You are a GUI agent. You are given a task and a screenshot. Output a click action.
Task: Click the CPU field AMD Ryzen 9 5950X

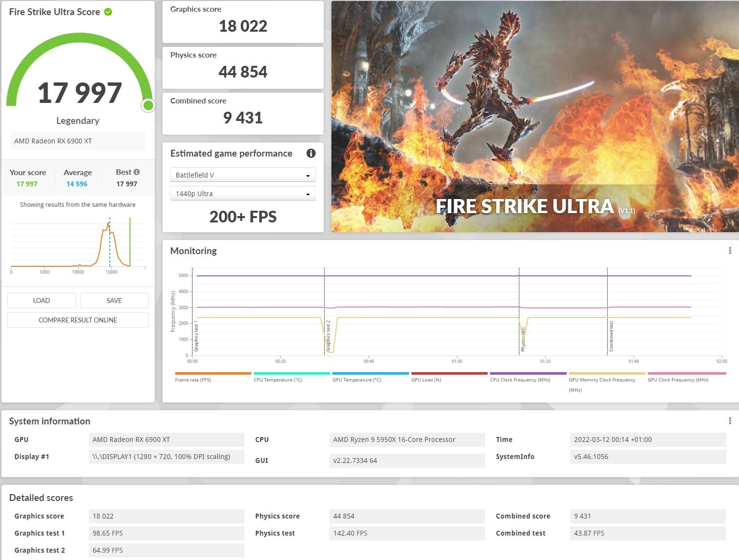pos(407,440)
